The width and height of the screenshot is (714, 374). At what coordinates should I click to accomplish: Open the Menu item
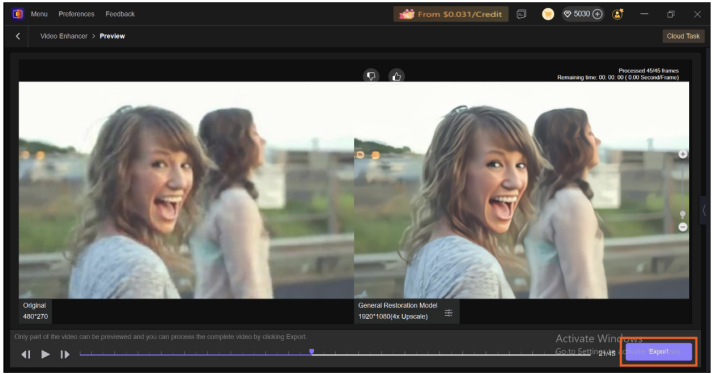[x=39, y=14]
